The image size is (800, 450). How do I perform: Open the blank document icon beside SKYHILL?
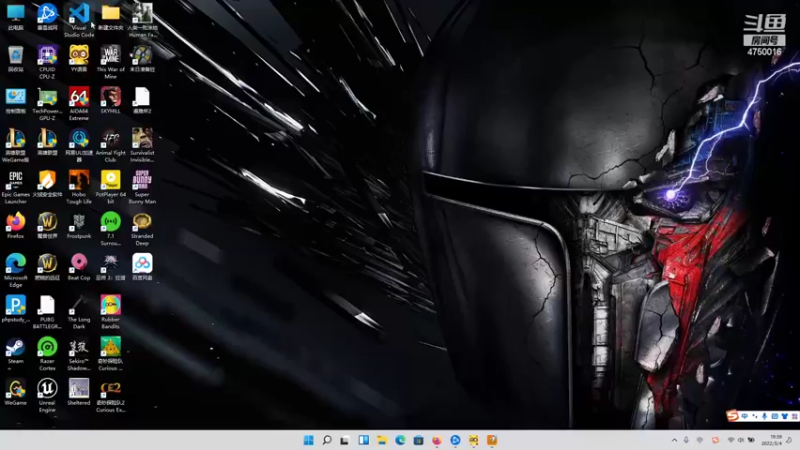click(142, 100)
